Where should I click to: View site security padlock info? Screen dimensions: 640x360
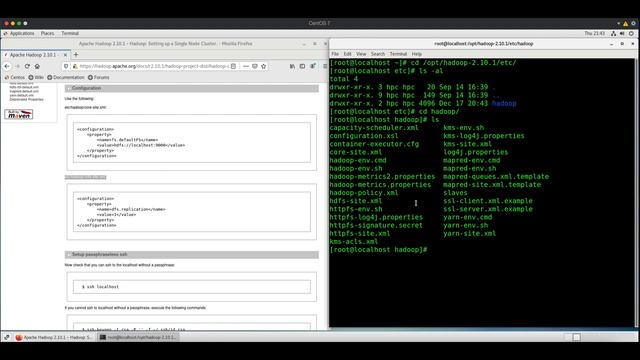click(x=75, y=66)
